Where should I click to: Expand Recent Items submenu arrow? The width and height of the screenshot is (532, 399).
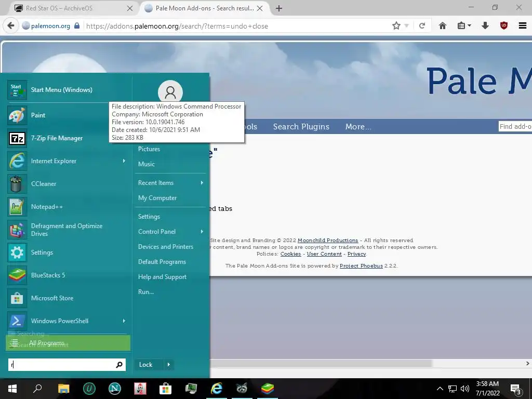coord(202,183)
